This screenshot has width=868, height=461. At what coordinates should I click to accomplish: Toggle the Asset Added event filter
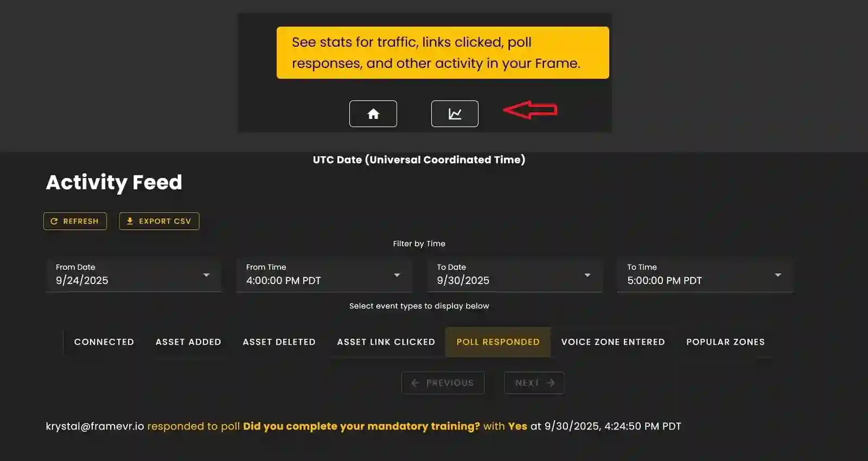pyautogui.click(x=188, y=342)
